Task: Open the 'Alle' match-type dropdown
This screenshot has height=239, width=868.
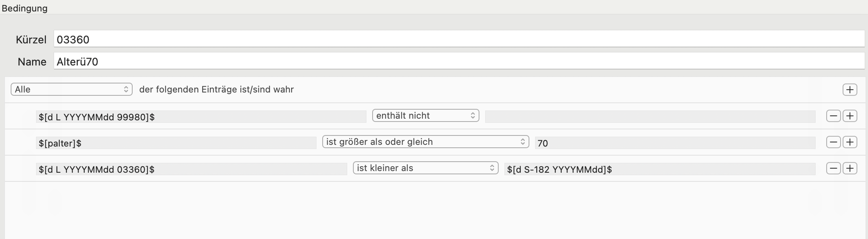Action: click(x=72, y=89)
